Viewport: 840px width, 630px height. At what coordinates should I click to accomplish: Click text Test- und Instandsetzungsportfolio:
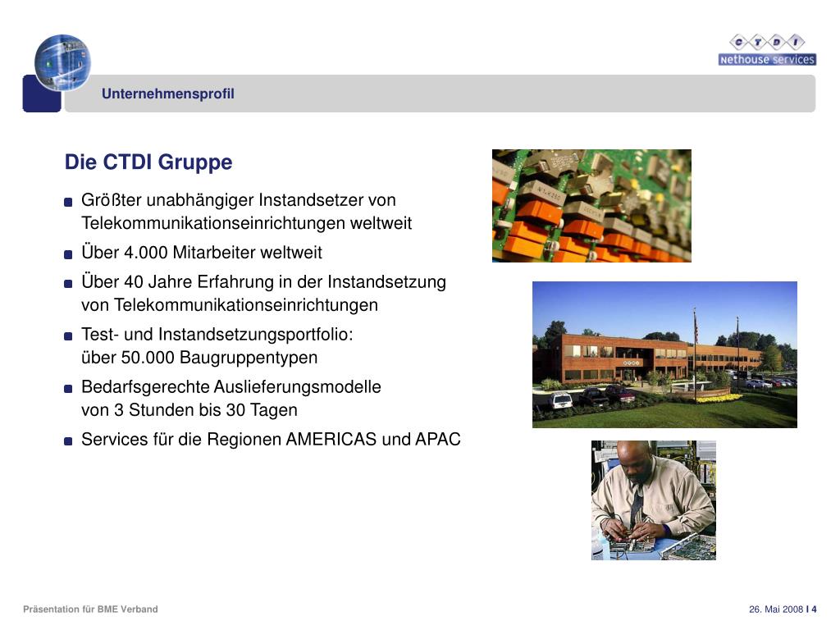tap(217, 335)
